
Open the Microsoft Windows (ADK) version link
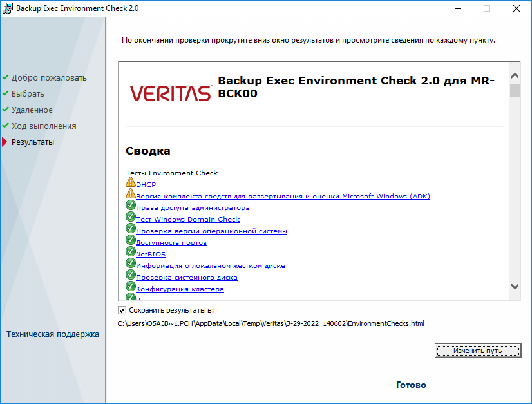coord(283,197)
